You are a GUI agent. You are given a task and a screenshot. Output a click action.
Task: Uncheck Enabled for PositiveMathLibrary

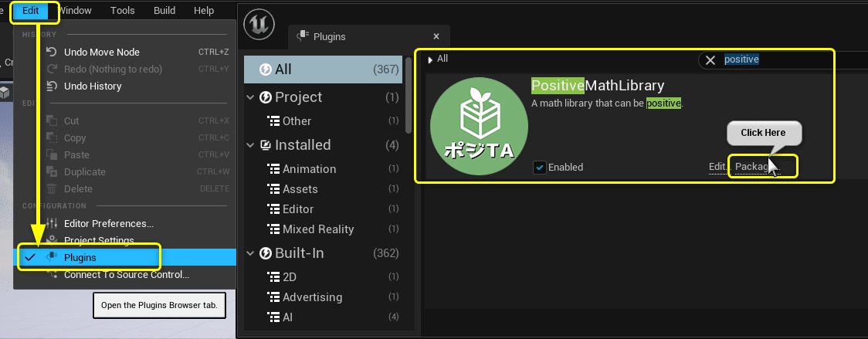540,168
